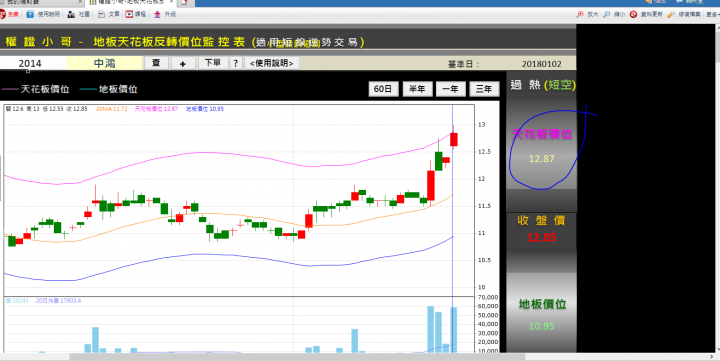The image size is (720, 361).
Task: Click the 地板價位 legend entry
Action: coord(108,89)
